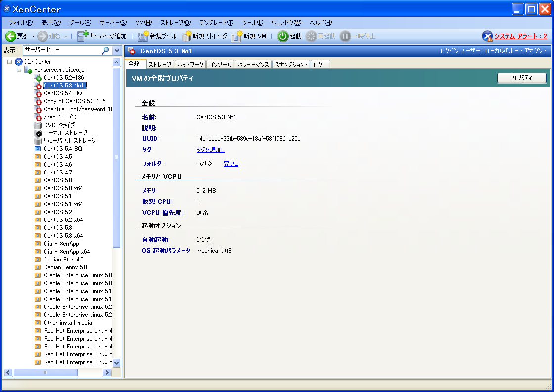This screenshot has height=392, width=554.
Task: Click the 変更... folder link
Action: (x=231, y=164)
